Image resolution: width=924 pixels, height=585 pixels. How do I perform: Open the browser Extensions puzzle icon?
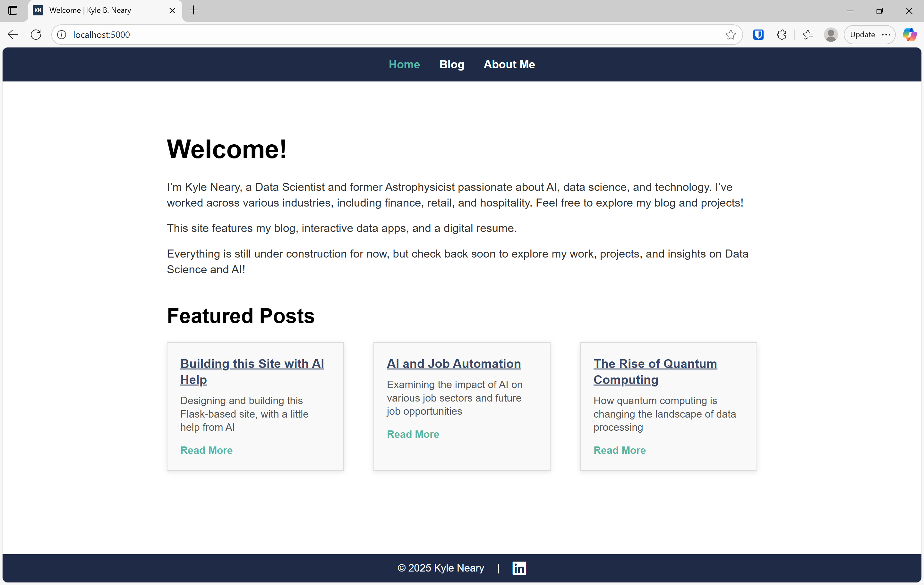(x=782, y=35)
